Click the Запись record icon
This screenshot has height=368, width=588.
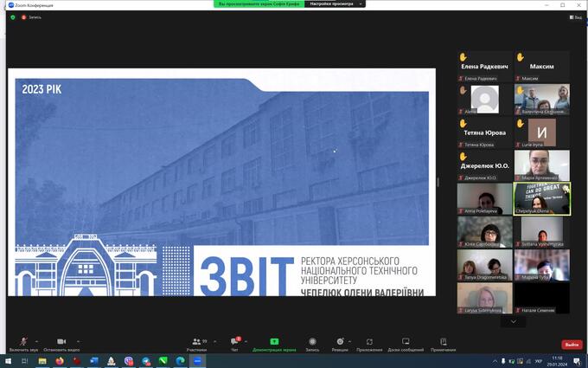point(312,343)
